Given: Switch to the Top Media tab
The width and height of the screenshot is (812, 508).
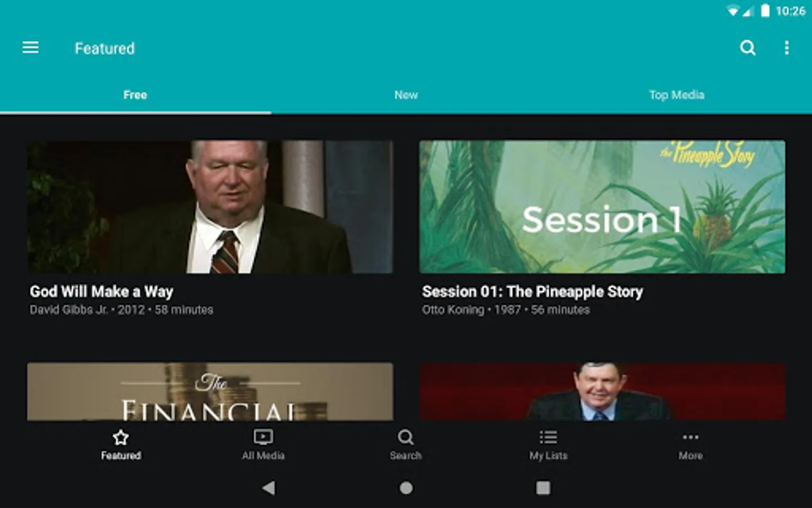Looking at the screenshot, I should [677, 95].
